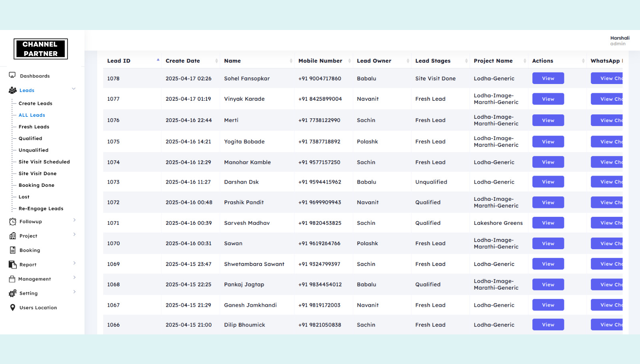View WhatsApp chat for lead 1071
The height and width of the screenshot is (364, 640).
point(607,223)
